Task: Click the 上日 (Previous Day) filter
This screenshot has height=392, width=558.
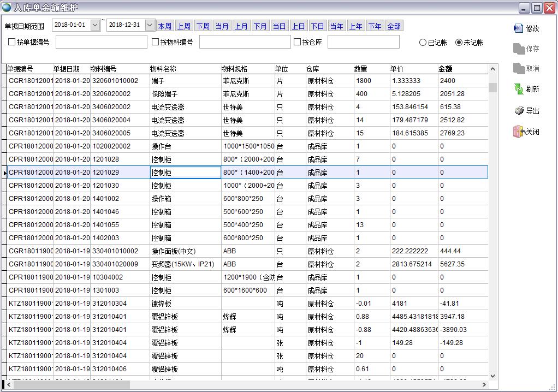Action: (298, 25)
